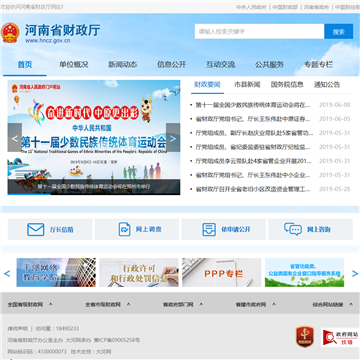Open the sports games banner image
Image resolution: width=360 pixels, height=360 pixels.
[x=94, y=137]
